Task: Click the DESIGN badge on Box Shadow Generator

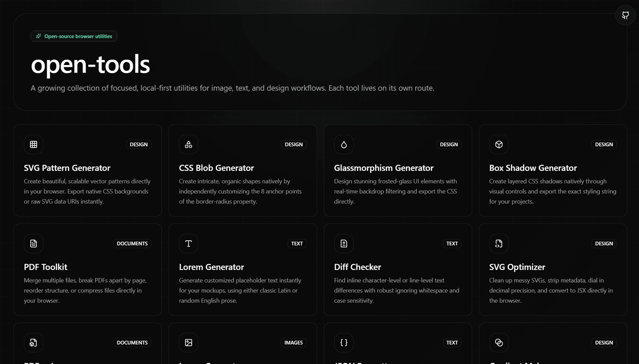Action: click(x=604, y=144)
